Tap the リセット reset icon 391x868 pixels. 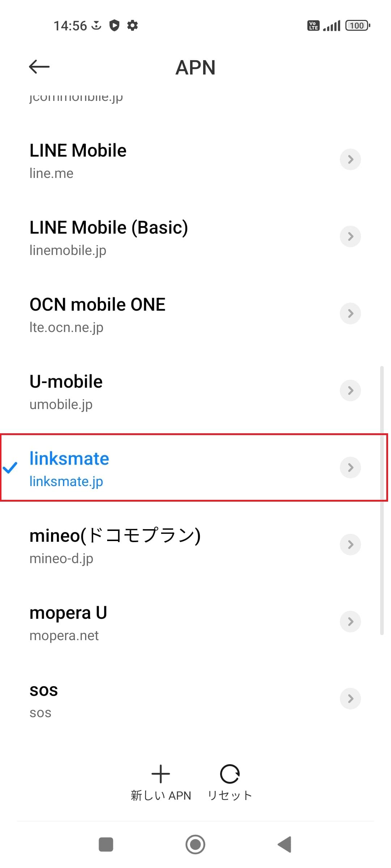[230, 774]
